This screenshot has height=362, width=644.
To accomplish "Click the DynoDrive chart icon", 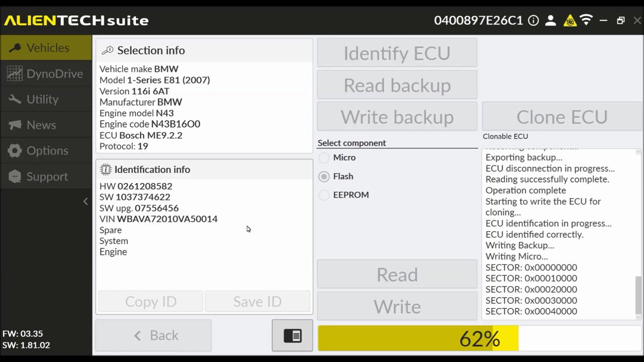I will pos(15,73).
